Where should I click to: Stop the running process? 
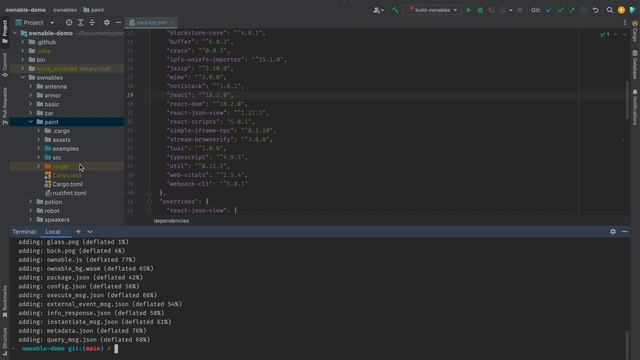click(520, 10)
